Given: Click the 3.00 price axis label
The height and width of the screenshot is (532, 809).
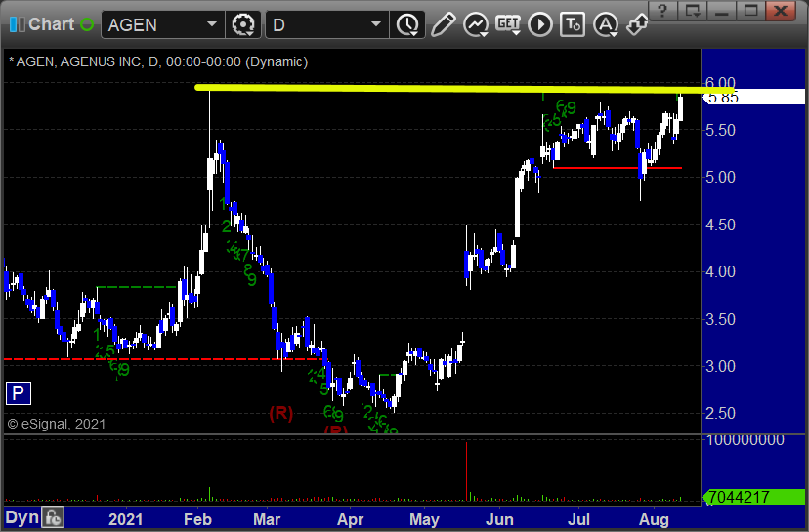Looking at the screenshot, I should tap(720, 366).
